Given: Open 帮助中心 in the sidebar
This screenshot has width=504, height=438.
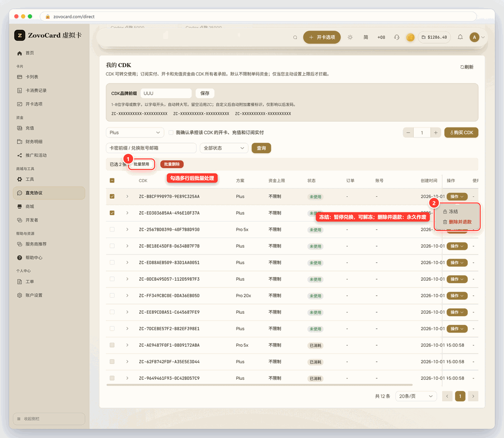Looking at the screenshot, I should click(x=49, y=257).
